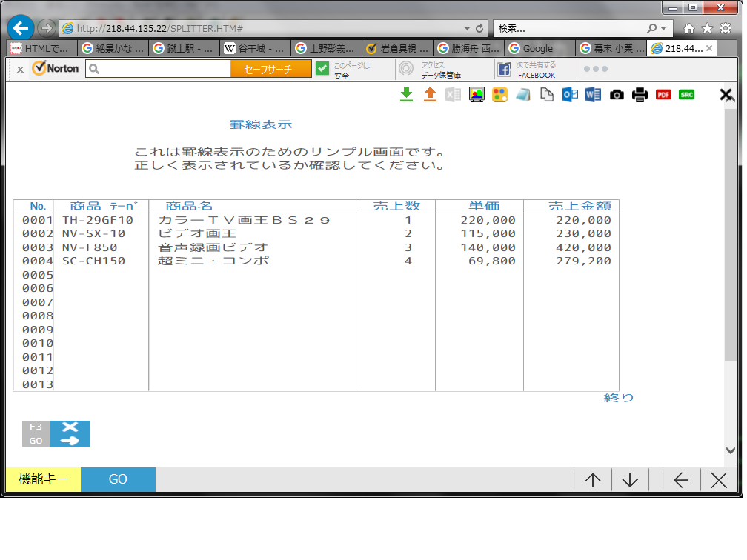Click the blue GO button in the bottom bar

click(118, 479)
